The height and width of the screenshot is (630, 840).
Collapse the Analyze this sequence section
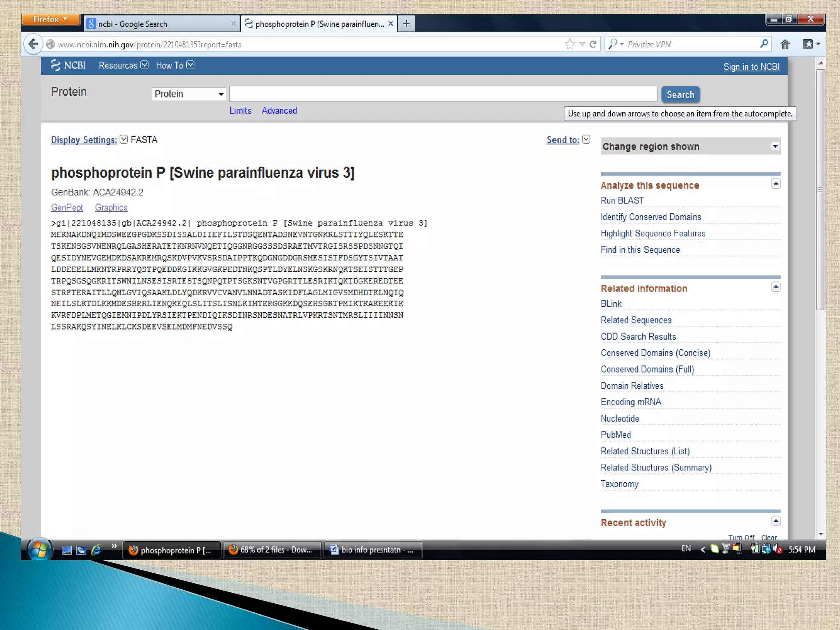776,184
